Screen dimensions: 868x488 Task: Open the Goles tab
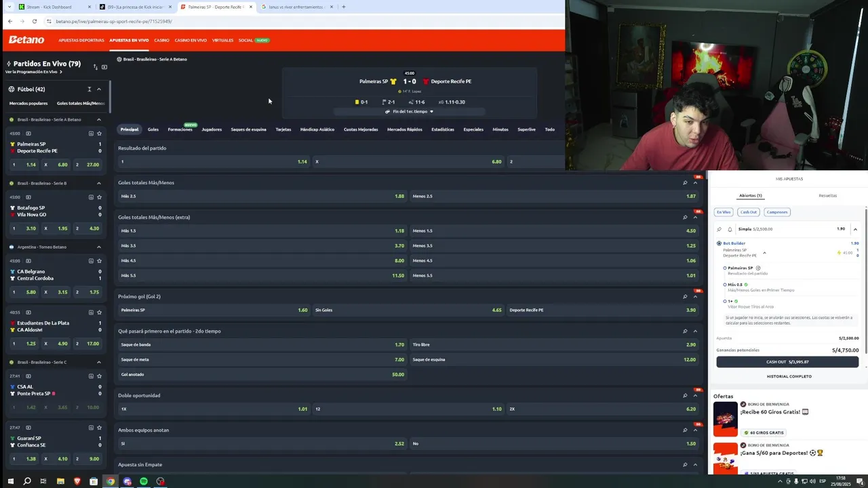point(153,129)
